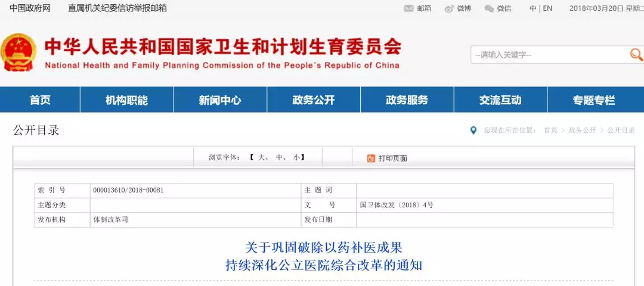Viewport: 644px width, 286px height.
Task: Click the 主题词 label cell
Action: click(x=329, y=191)
